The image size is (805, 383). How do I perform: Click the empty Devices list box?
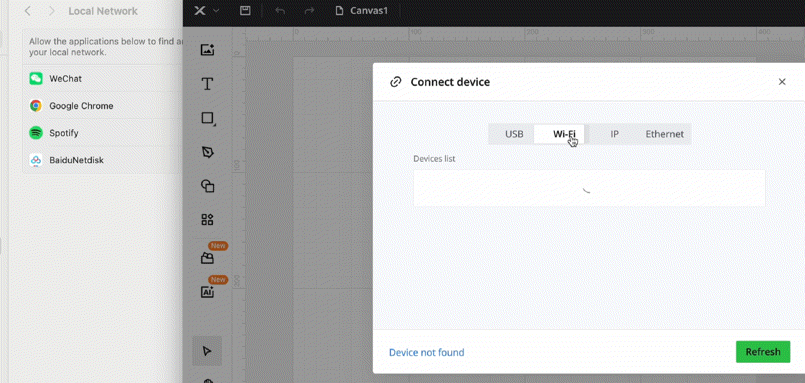(x=589, y=188)
